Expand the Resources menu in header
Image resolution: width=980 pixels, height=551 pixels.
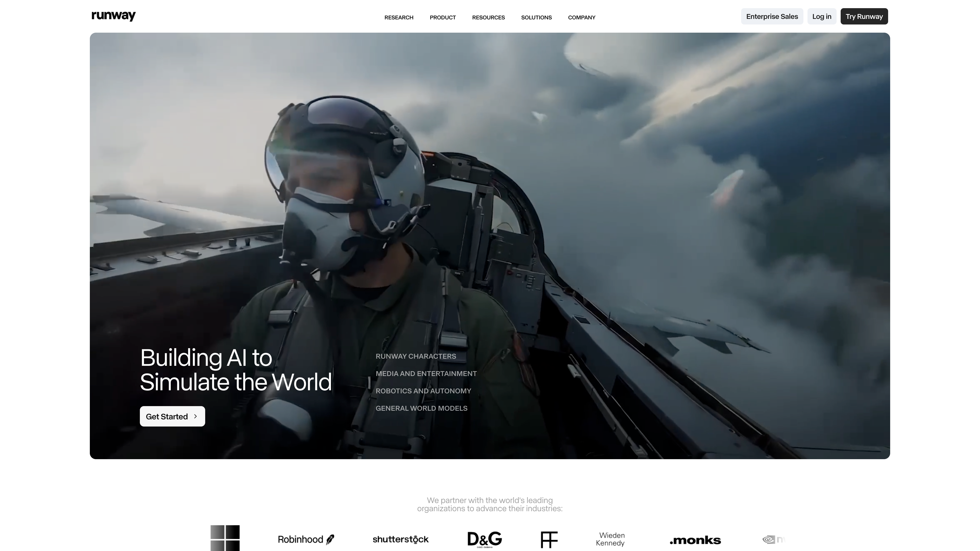488,18
